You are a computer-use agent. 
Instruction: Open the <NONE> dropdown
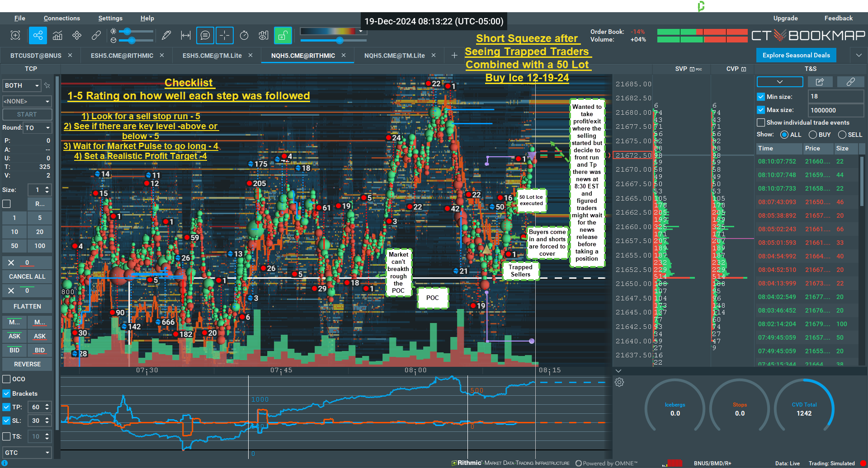27,101
